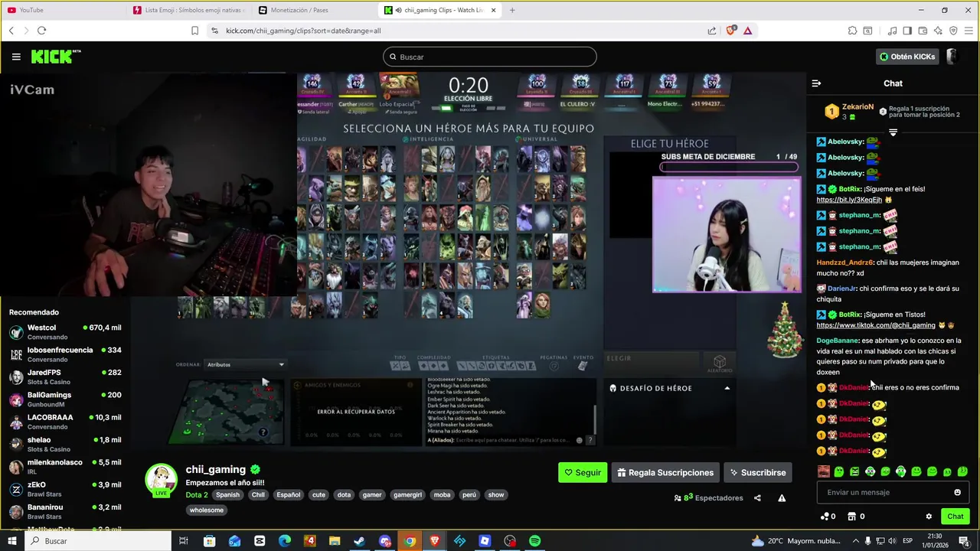Open recommended channel LACOBRAAA
The image size is (980, 551).
(65, 422)
